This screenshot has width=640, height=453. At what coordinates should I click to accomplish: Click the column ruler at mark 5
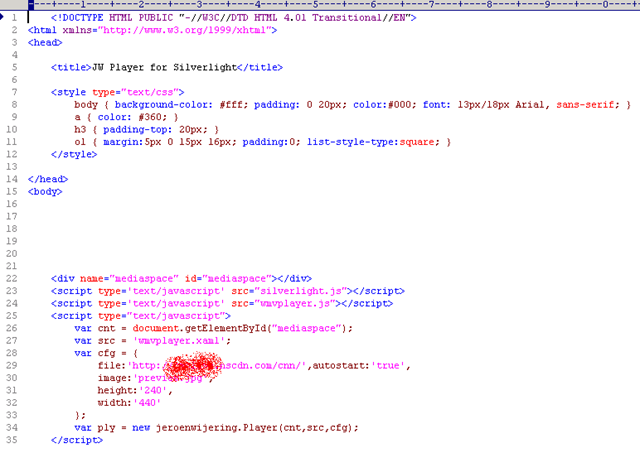[315, 4]
